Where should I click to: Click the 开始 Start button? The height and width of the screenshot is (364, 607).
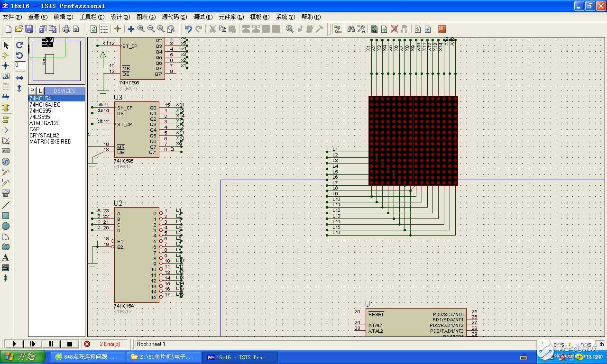[x=23, y=357]
